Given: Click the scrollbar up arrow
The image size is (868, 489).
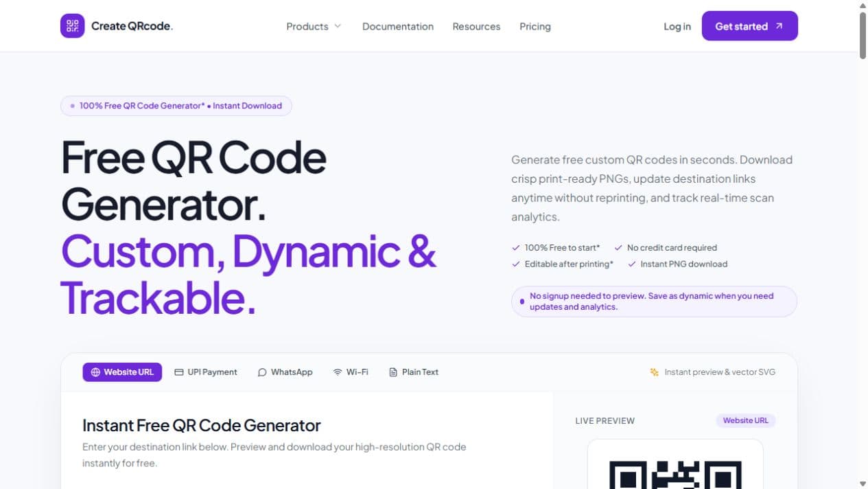Looking at the screenshot, I should 863,5.
